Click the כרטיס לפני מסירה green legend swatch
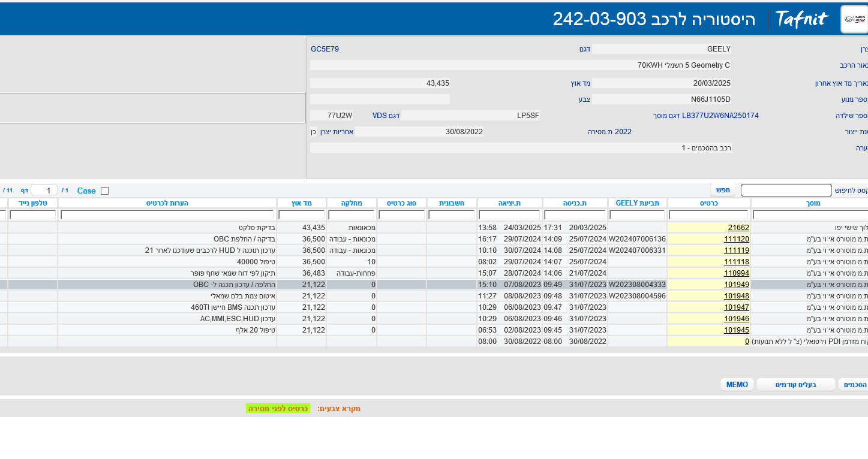 pyautogui.click(x=278, y=409)
